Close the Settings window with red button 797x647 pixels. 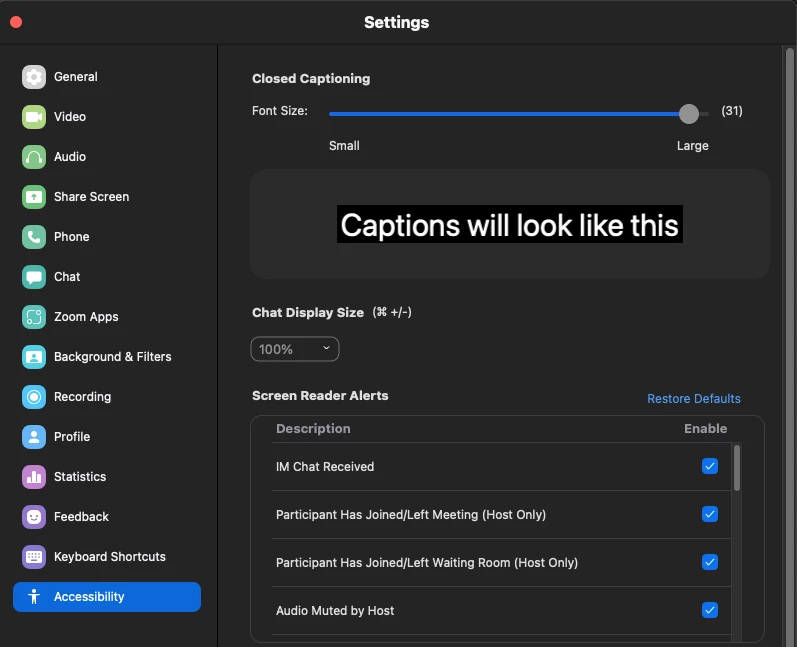coord(16,22)
